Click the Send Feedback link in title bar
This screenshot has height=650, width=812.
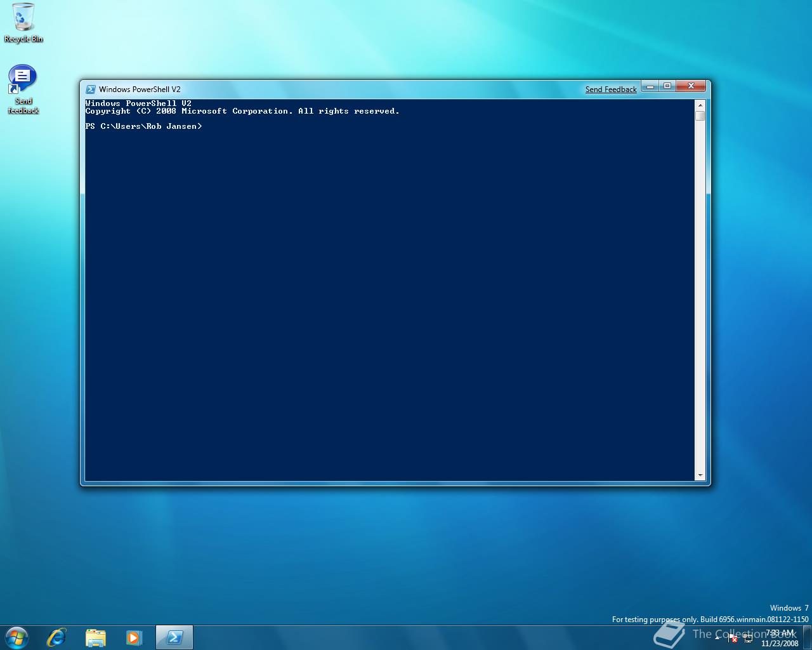(x=611, y=90)
